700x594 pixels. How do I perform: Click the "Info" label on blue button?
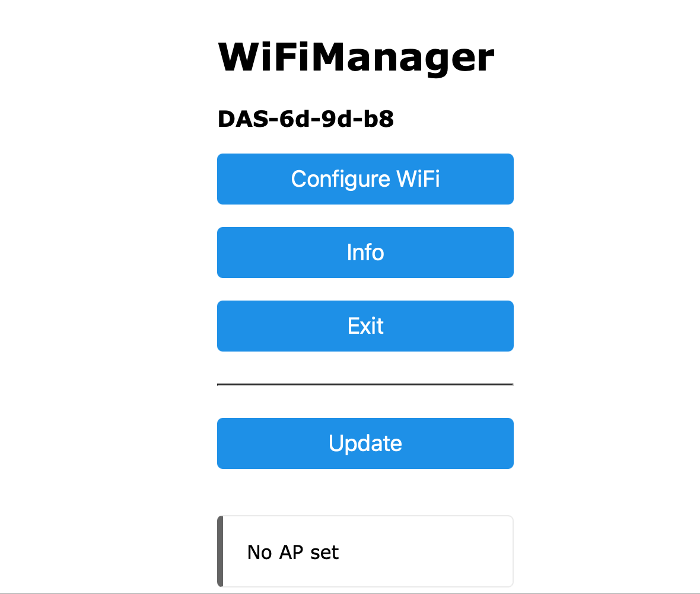click(365, 253)
